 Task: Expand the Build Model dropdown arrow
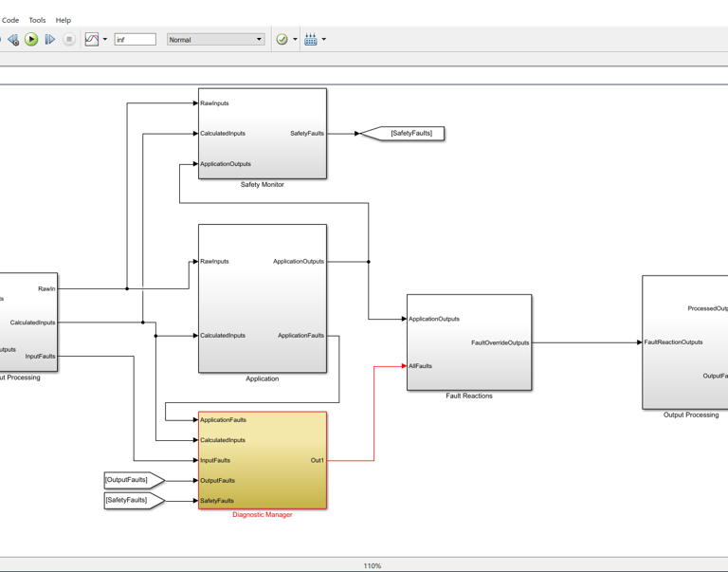(x=323, y=40)
